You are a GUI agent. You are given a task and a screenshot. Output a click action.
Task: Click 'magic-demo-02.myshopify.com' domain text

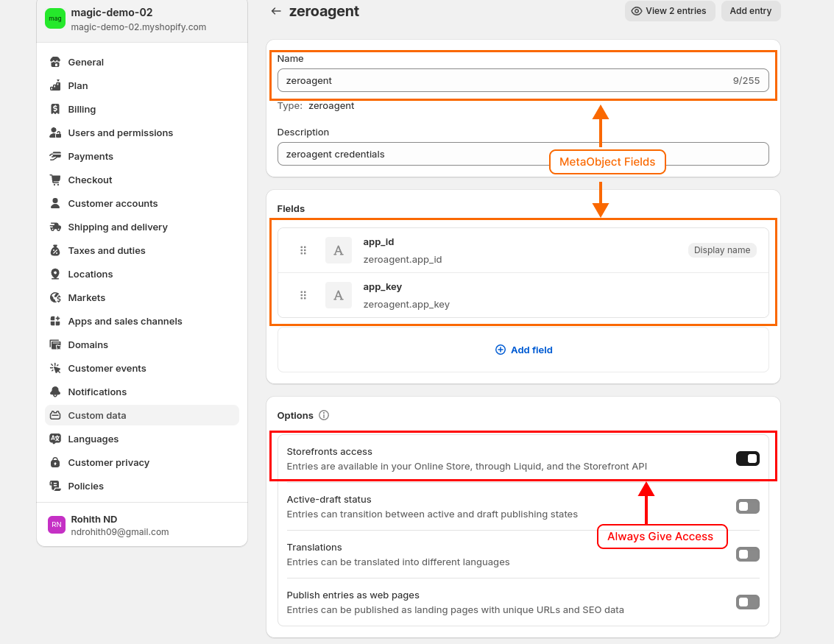click(138, 27)
